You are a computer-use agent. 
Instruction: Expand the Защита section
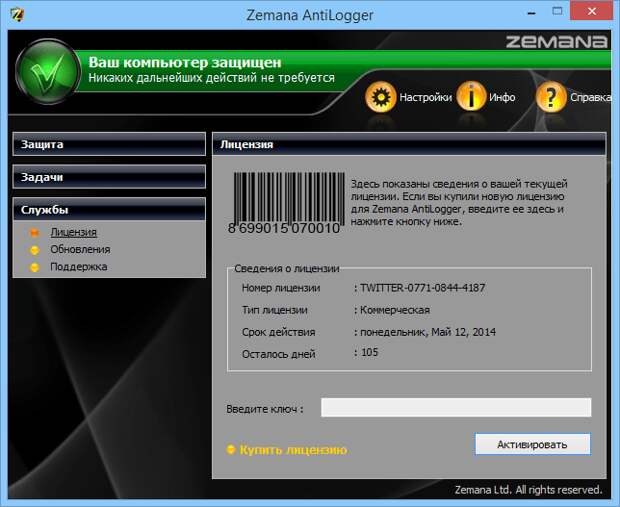click(x=109, y=144)
